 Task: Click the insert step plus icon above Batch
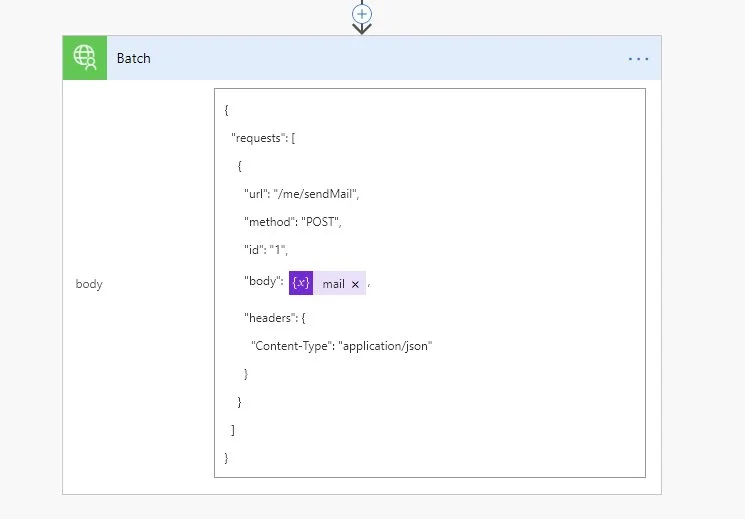pyautogui.click(x=362, y=13)
